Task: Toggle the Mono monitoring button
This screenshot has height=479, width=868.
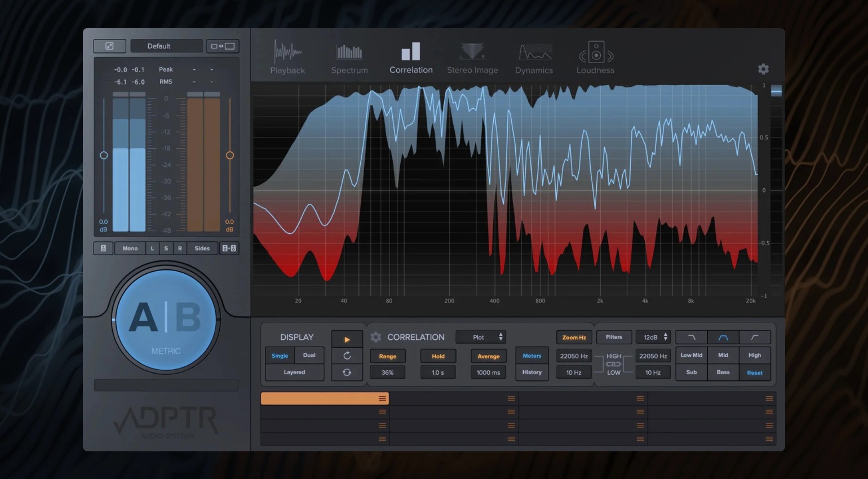Action: (x=130, y=249)
